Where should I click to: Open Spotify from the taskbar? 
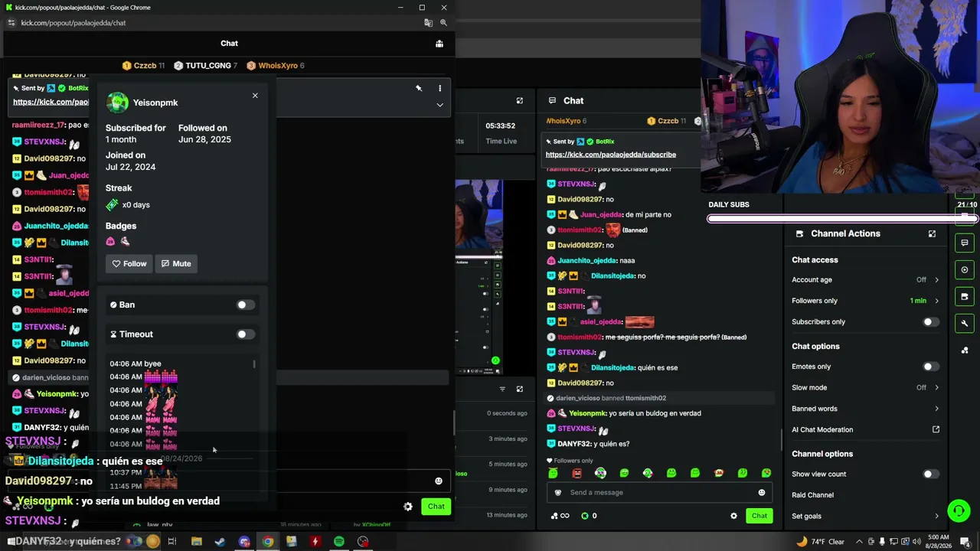click(x=339, y=542)
